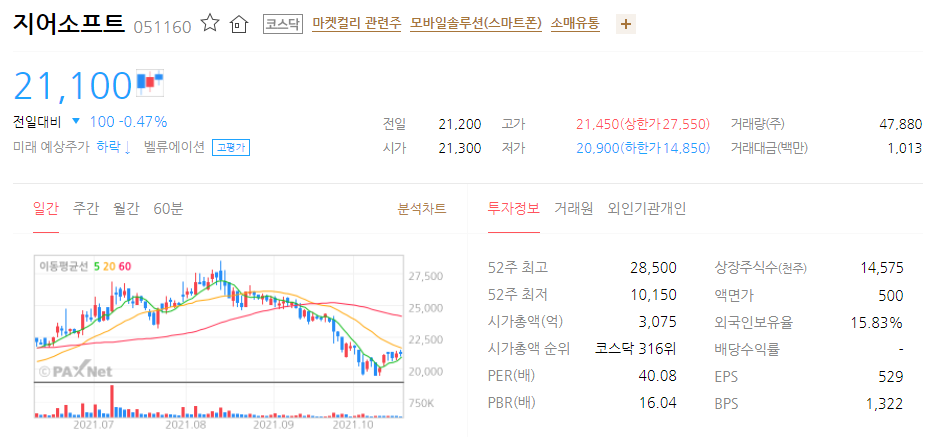Screen dimensions: 937x445
Task: Click the EPS value 529
Action: pos(892,378)
